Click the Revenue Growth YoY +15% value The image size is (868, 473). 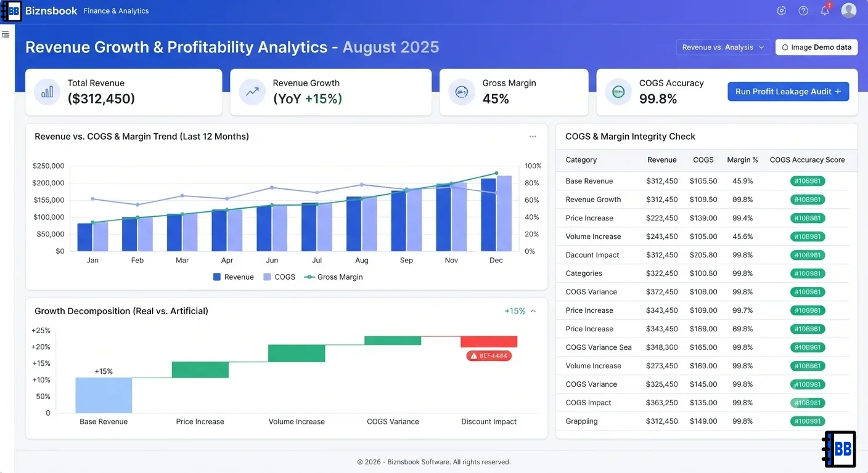point(308,99)
